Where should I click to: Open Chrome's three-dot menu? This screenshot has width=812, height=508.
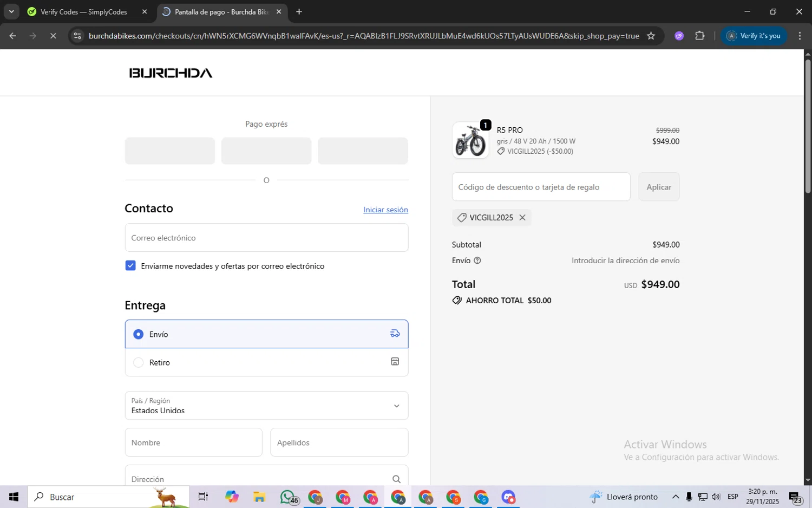pyautogui.click(x=800, y=36)
